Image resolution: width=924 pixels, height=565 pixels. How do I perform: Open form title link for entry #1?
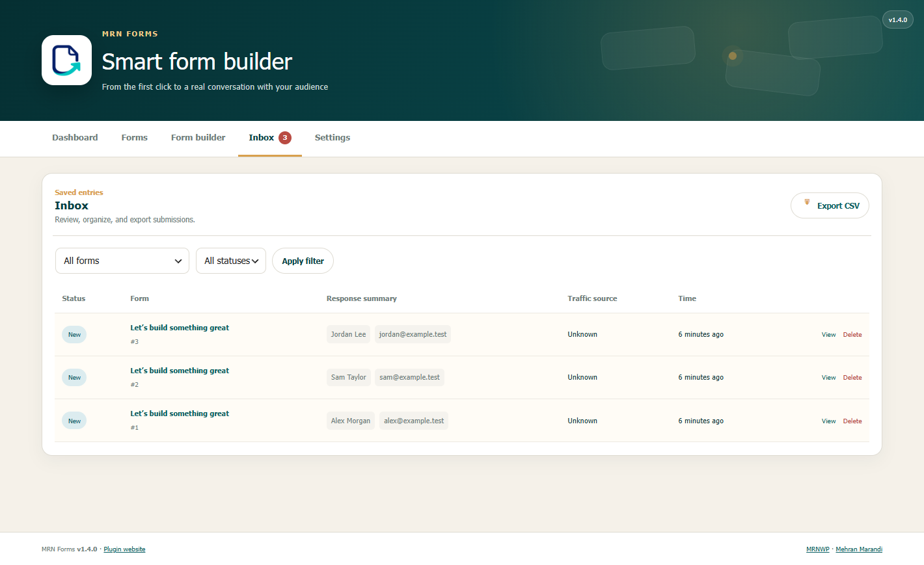click(180, 414)
